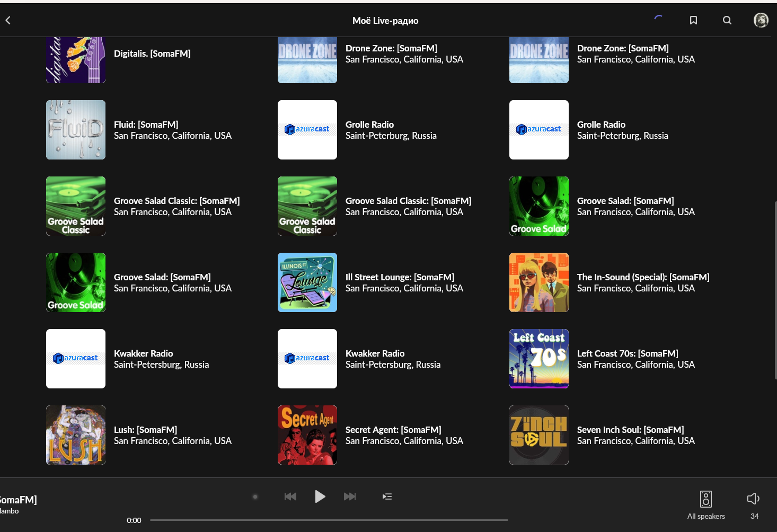Go back using the top-left arrow
Image resolution: width=777 pixels, height=532 pixels.
8,20
